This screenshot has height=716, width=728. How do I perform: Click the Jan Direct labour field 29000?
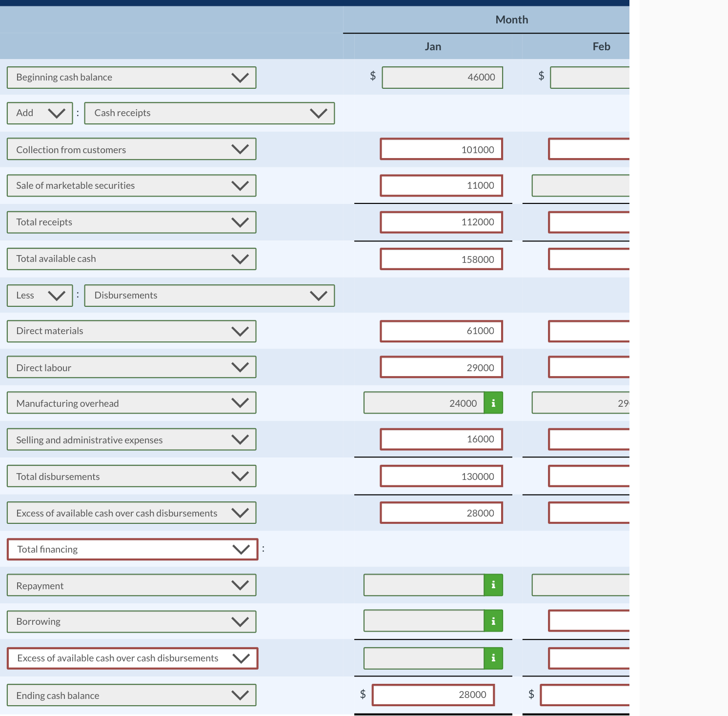(x=442, y=367)
